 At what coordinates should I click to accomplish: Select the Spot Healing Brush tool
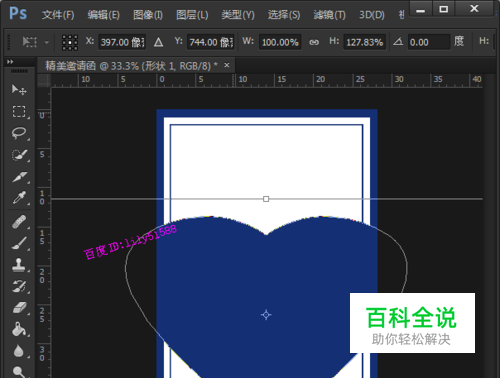click(x=19, y=222)
